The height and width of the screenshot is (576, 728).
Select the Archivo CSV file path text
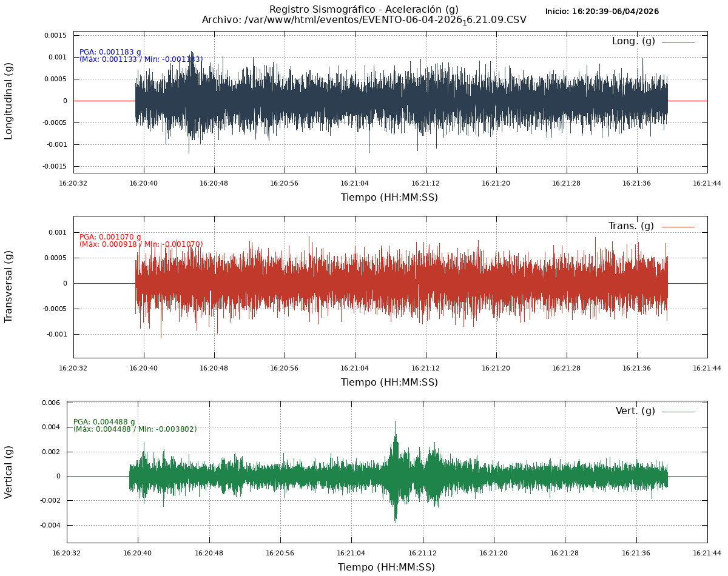pyautogui.click(x=363, y=20)
